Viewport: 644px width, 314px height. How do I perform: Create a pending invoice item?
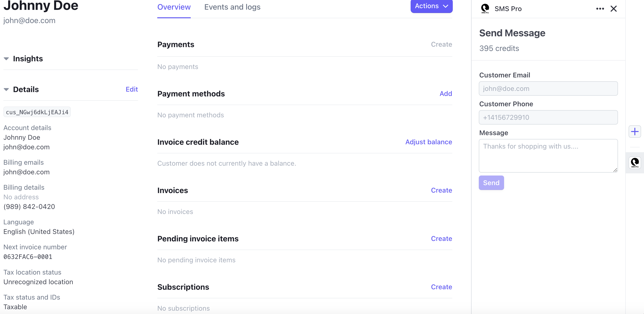441,238
